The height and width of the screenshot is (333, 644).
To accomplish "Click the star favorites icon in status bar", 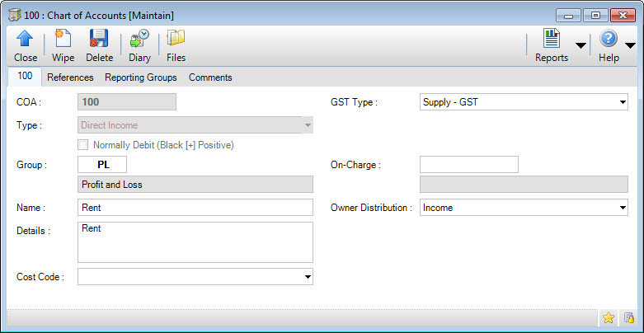I will 609,317.
